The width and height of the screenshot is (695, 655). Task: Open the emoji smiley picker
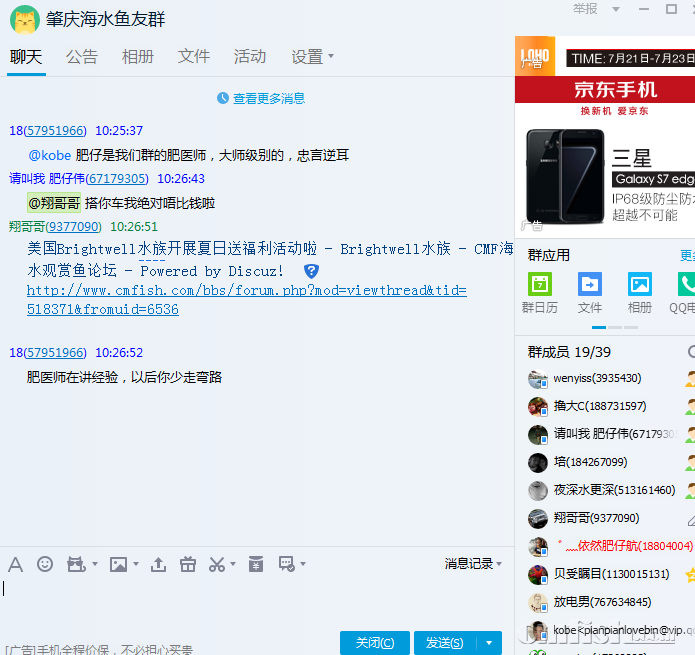click(45, 564)
